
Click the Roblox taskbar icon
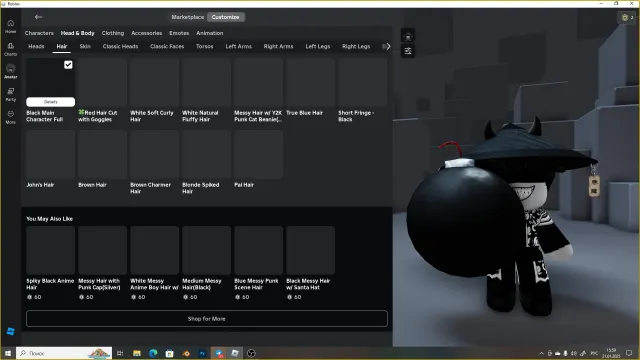235,353
